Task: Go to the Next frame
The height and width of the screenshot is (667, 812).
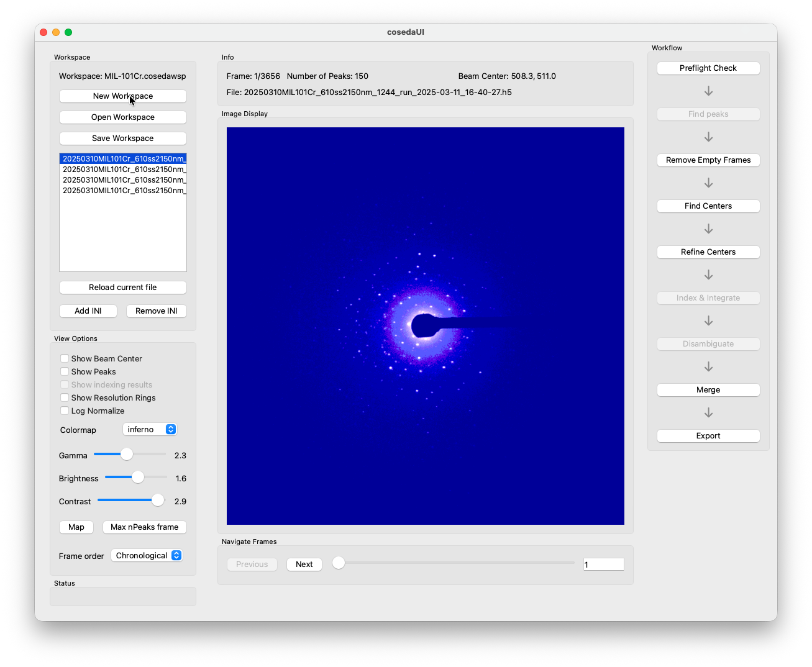Action: coord(304,565)
